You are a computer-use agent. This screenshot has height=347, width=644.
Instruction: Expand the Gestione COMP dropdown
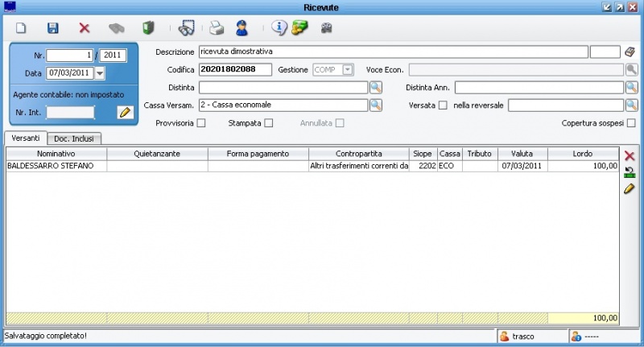pos(348,70)
